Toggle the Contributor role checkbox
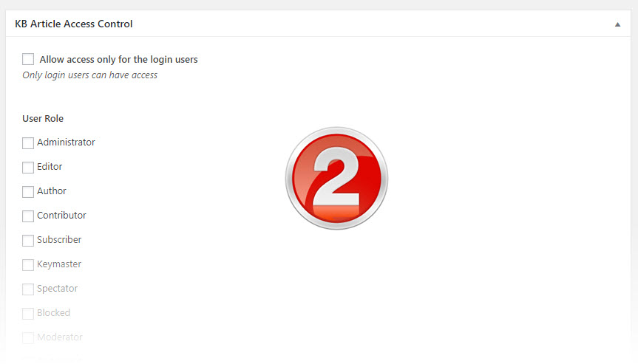 click(x=28, y=216)
